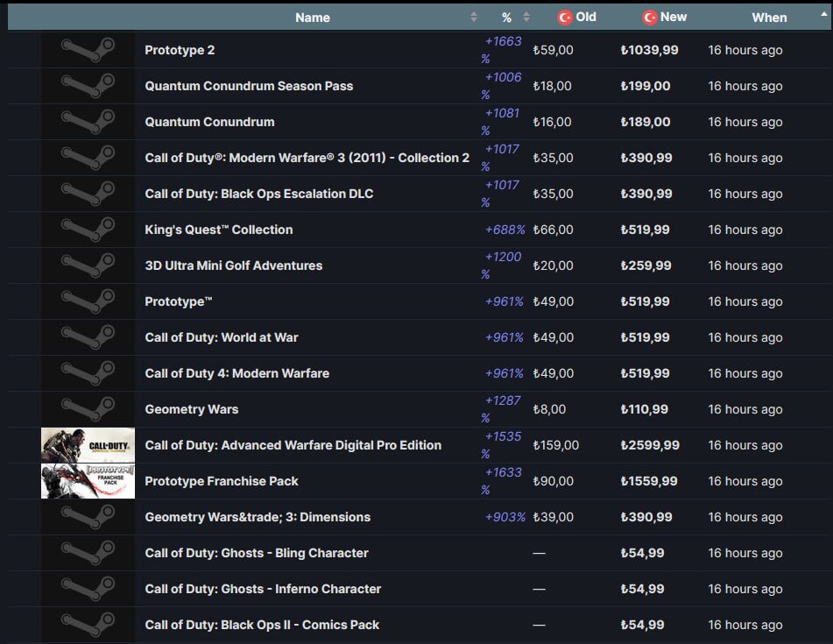833x644 pixels.
Task: Click Steam icon beside Geometry Wars row
Action: [88, 409]
